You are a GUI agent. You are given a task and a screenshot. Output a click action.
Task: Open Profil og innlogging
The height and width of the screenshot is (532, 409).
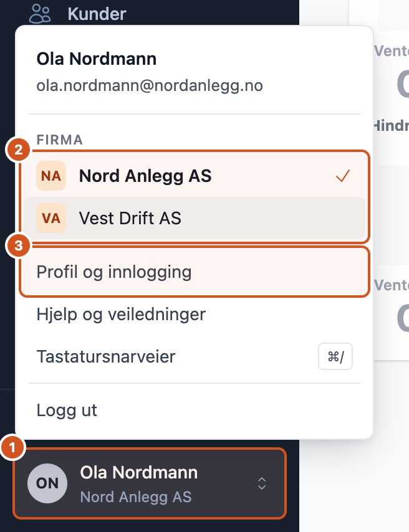pyautogui.click(x=195, y=272)
